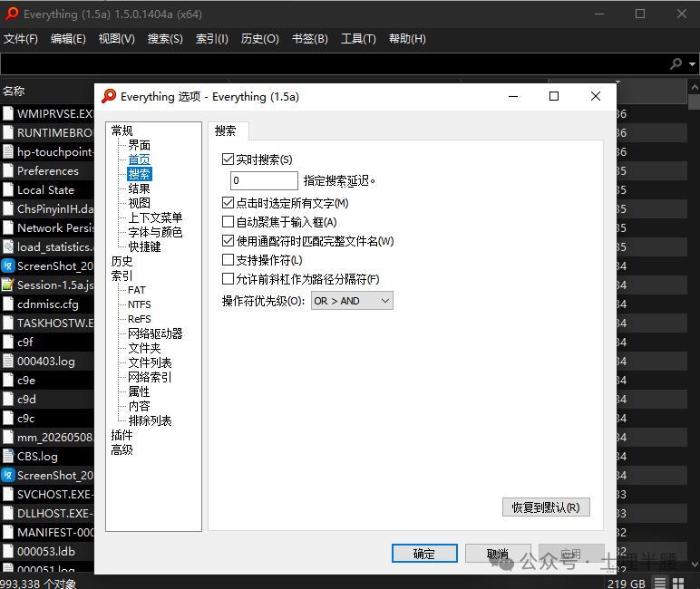
Task: Click the search magnifier icon in search bar
Action: click(676, 63)
